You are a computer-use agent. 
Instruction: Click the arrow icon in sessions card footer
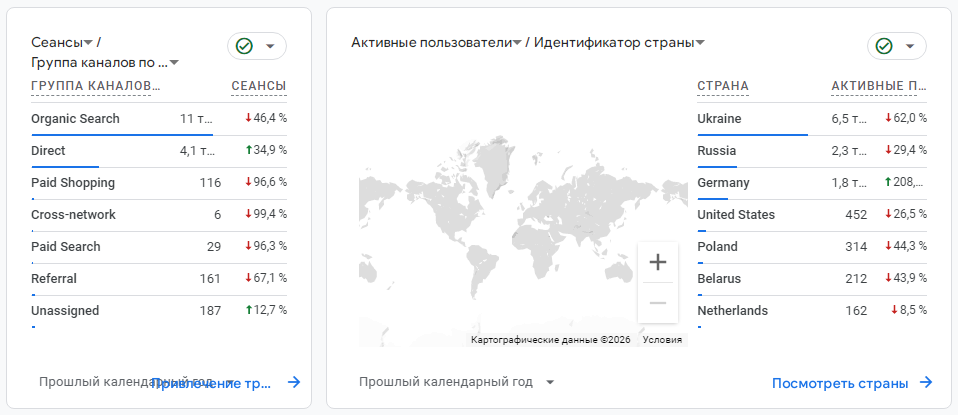pos(294,382)
